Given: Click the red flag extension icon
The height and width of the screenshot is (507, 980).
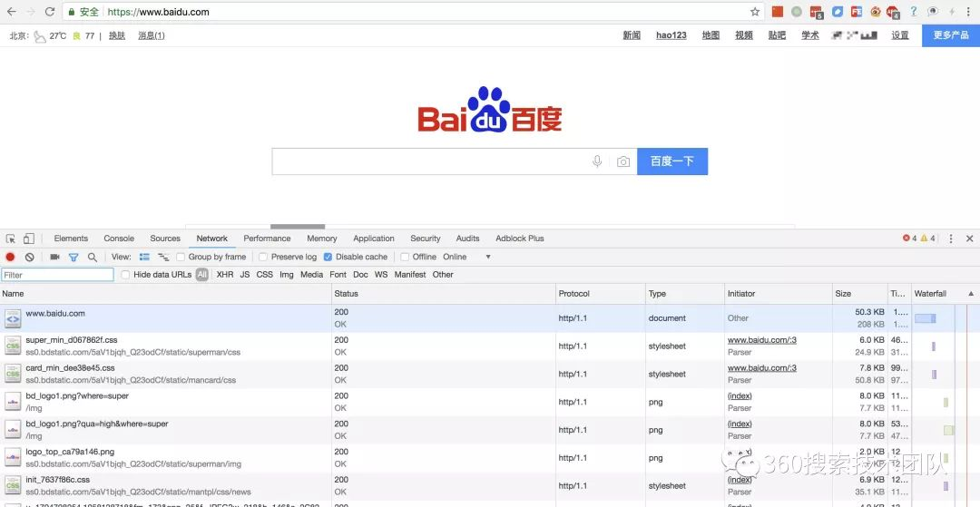Looking at the screenshot, I should pyautogui.click(x=778, y=11).
